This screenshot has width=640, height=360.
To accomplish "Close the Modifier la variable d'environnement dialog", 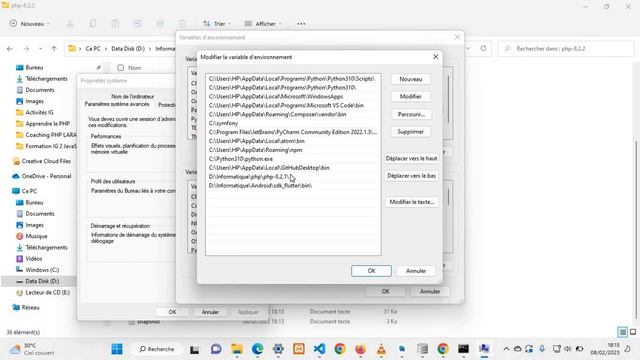I will click(x=435, y=57).
